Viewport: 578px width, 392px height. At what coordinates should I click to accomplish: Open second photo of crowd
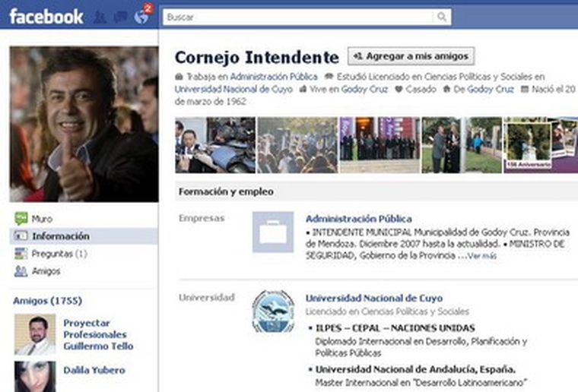click(x=297, y=145)
